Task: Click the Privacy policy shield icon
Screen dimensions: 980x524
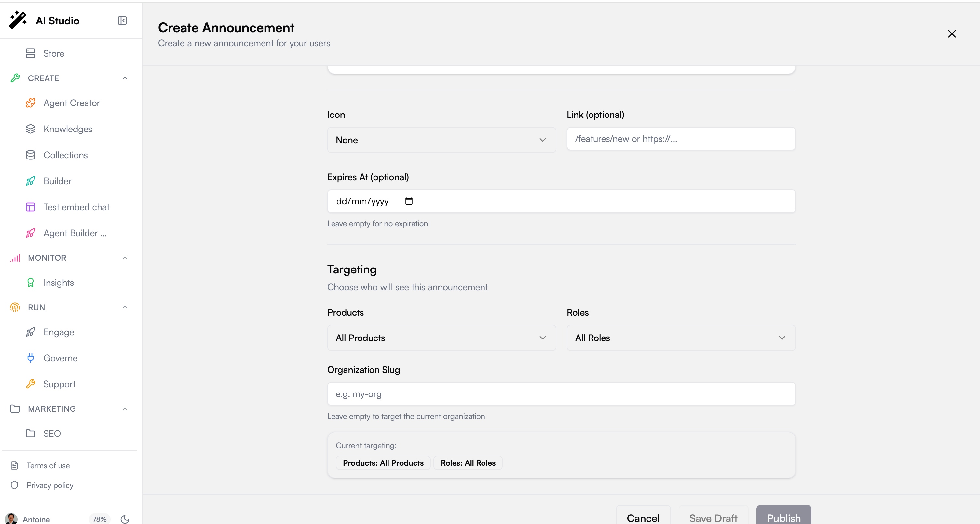Action: click(x=14, y=485)
